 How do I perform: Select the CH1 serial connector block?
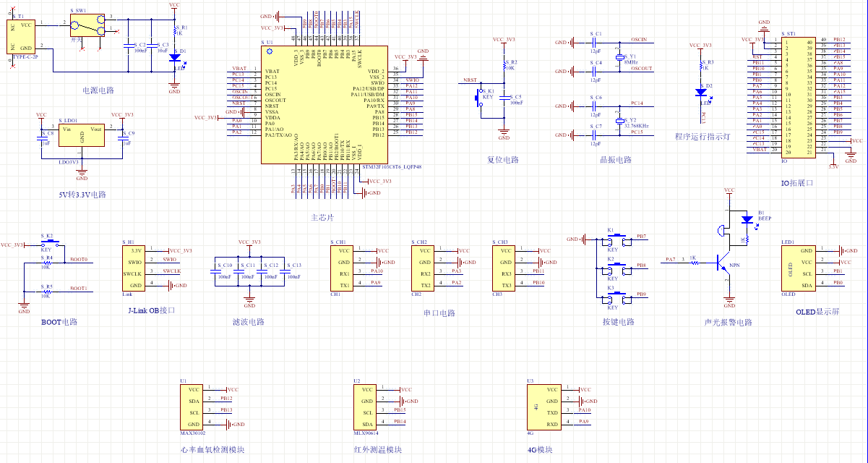click(343, 268)
